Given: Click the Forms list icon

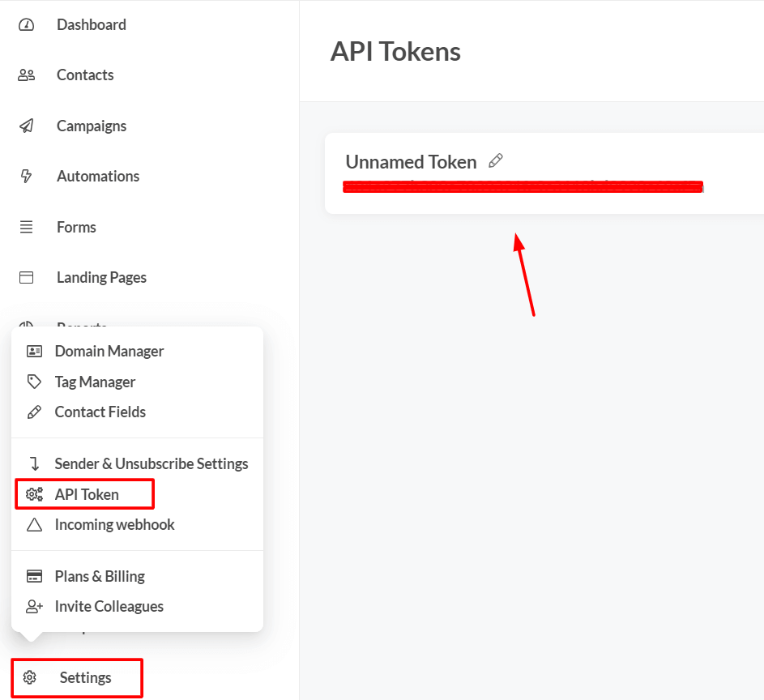Looking at the screenshot, I should pos(27,228).
